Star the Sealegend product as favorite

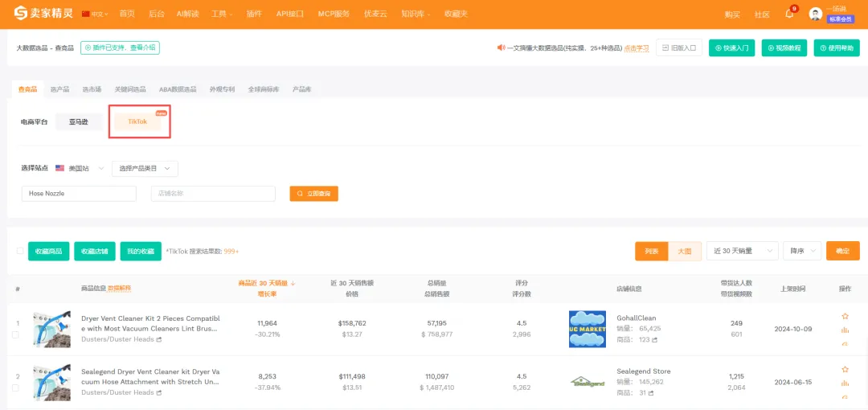(x=845, y=369)
